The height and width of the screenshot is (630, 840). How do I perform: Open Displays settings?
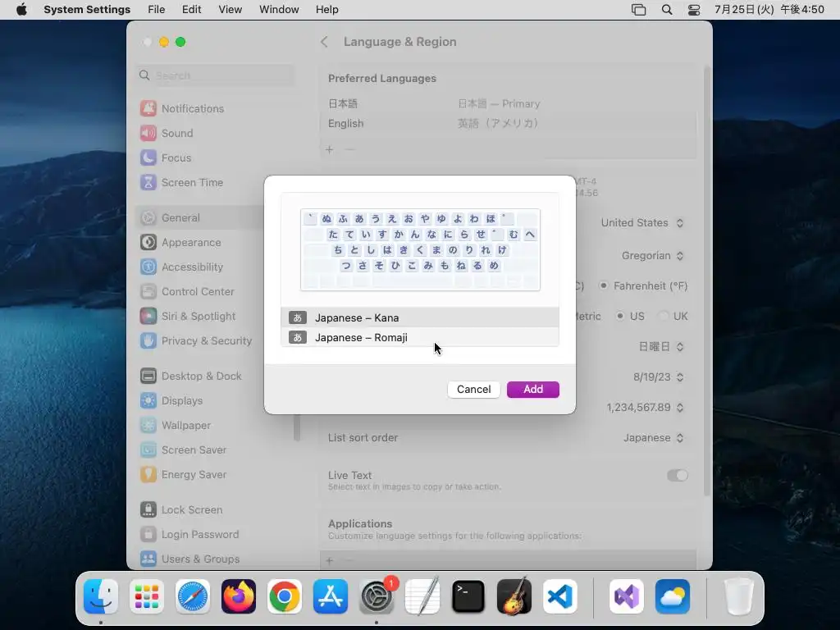tap(181, 400)
